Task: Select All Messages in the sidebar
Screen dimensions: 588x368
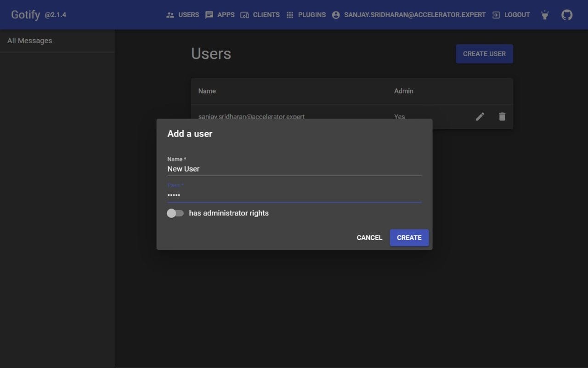Action: [29, 40]
